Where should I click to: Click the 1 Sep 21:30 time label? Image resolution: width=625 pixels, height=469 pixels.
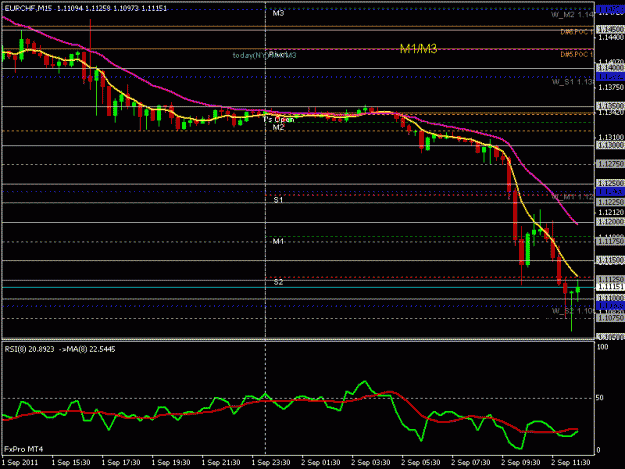[221, 462]
